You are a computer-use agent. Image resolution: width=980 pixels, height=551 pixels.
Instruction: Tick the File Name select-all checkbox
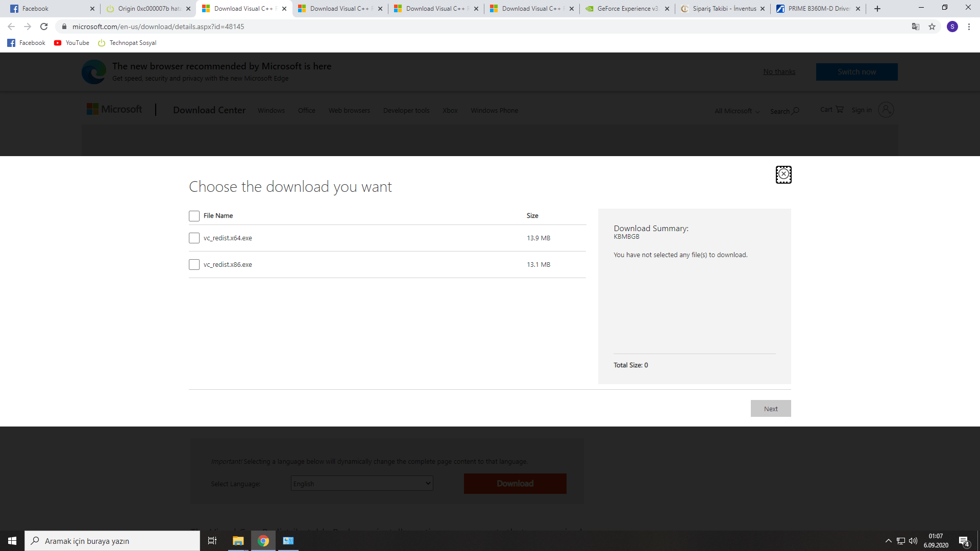(x=194, y=216)
